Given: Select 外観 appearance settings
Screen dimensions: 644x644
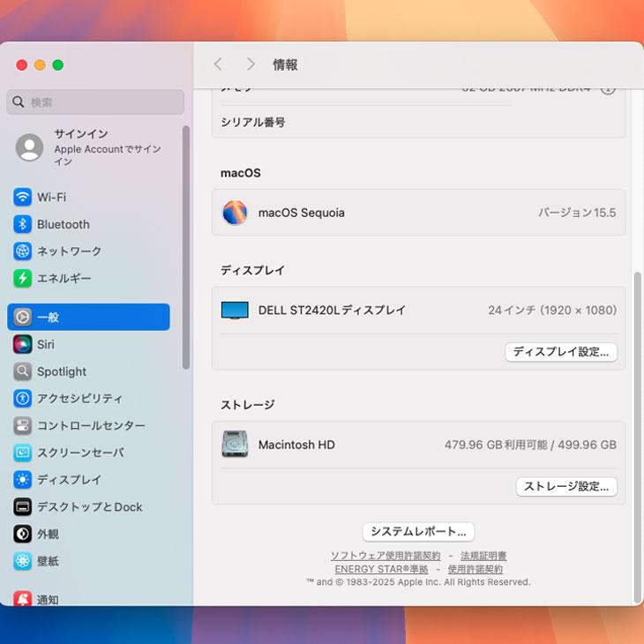Looking at the screenshot, I should (48, 535).
